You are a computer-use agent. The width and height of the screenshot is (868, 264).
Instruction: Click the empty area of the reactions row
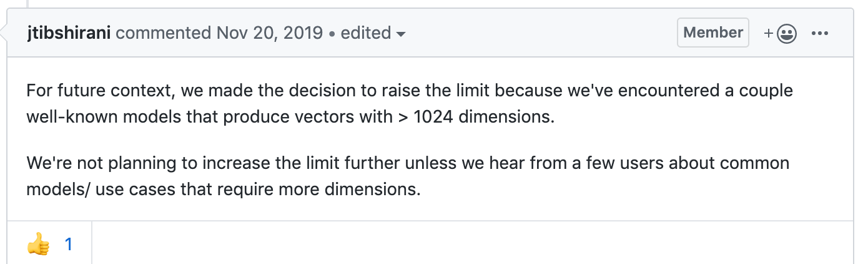point(472,243)
